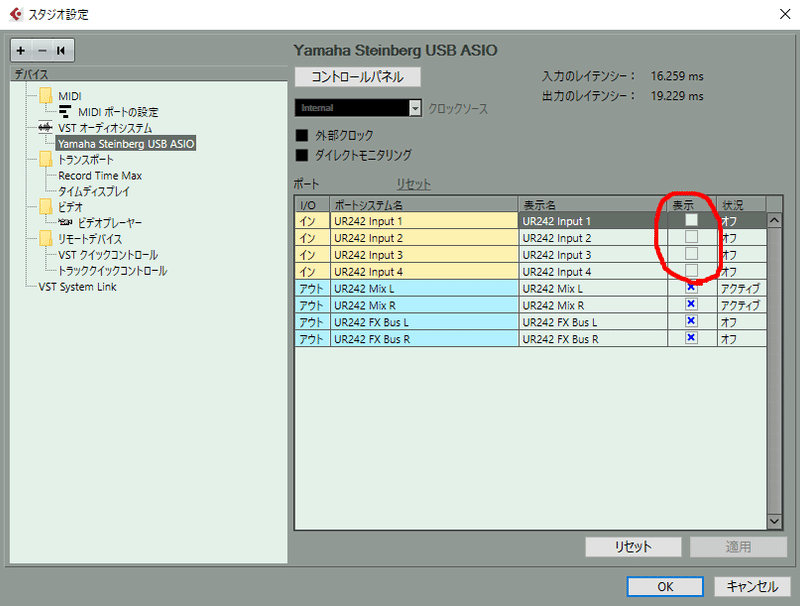Click the 表示名 column header
800x606 pixels.
tap(593, 205)
